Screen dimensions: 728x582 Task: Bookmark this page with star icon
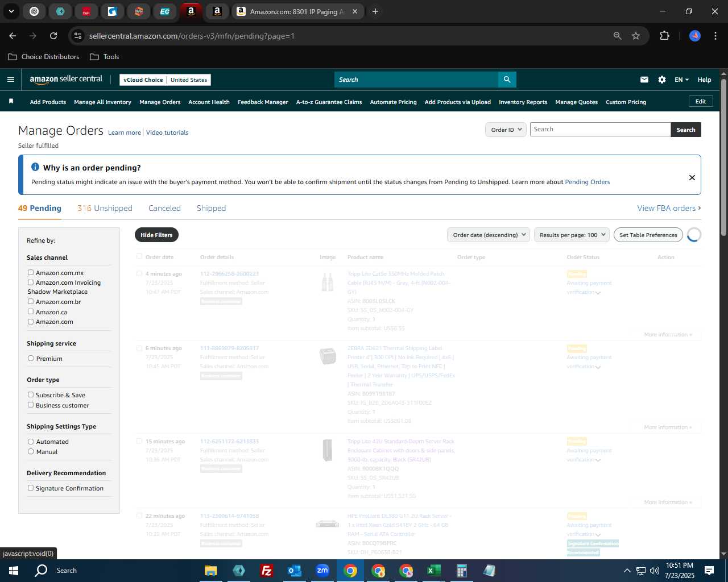click(636, 36)
